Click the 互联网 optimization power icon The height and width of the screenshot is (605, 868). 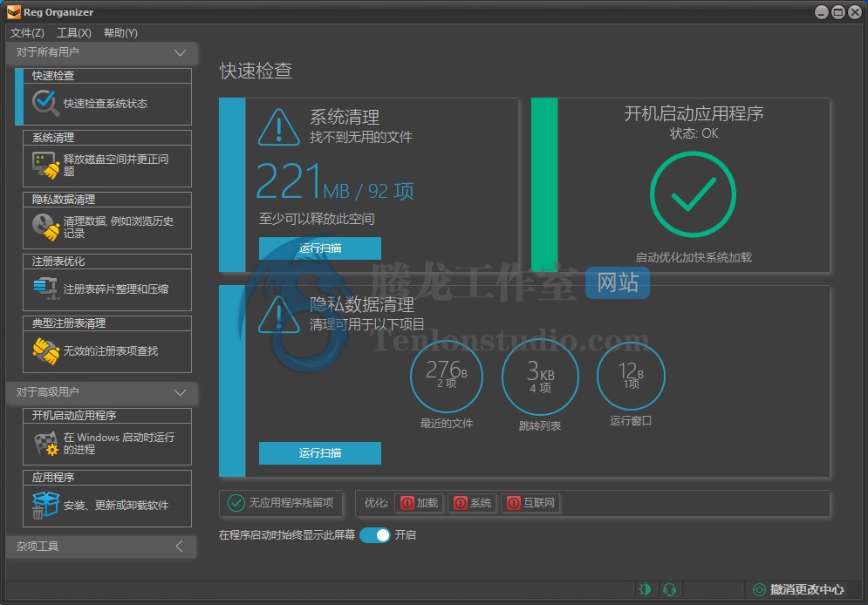[x=513, y=503]
